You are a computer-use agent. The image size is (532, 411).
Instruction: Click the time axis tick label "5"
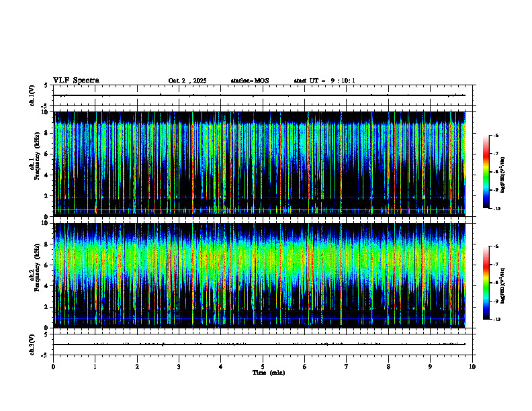pyautogui.click(x=263, y=367)
